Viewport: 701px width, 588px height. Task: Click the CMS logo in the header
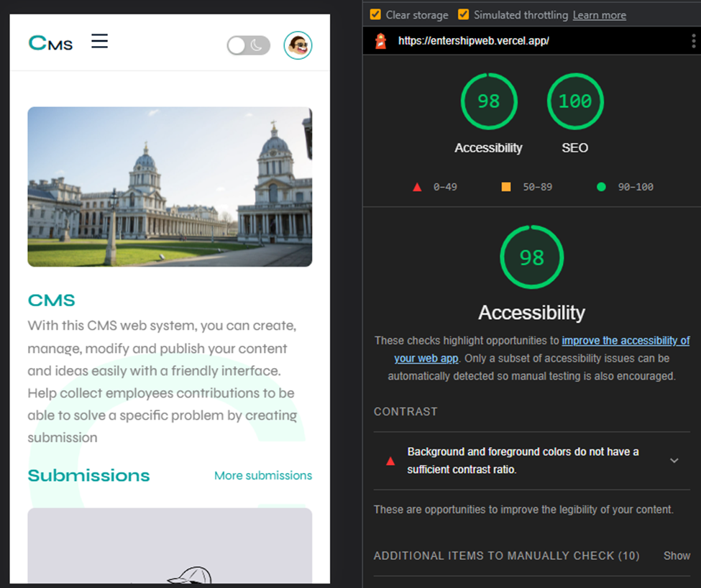tap(50, 43)
